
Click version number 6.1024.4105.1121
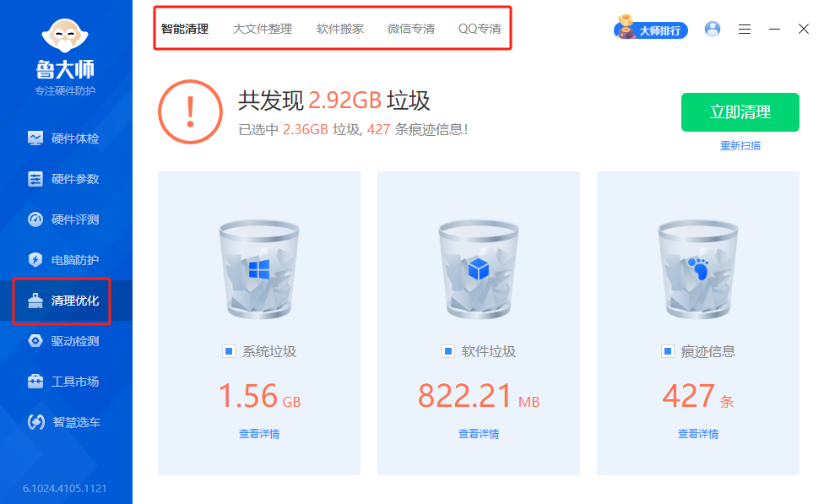point(65,488)
